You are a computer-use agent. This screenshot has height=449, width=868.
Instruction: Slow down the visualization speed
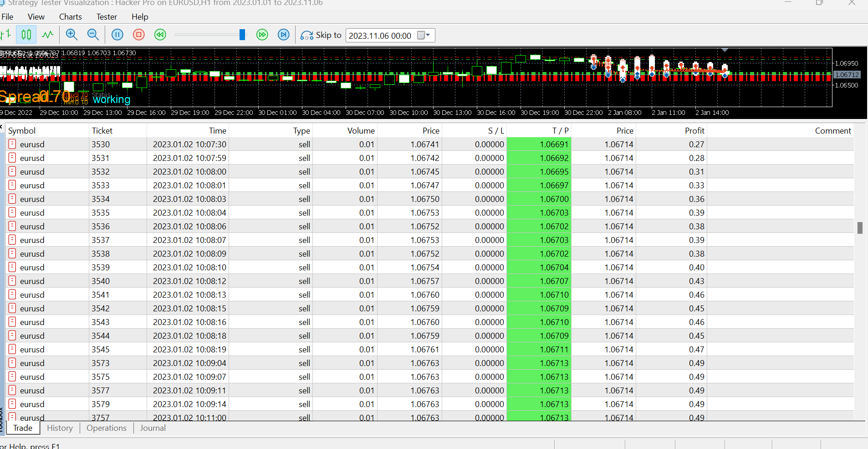tap(160, 35)
